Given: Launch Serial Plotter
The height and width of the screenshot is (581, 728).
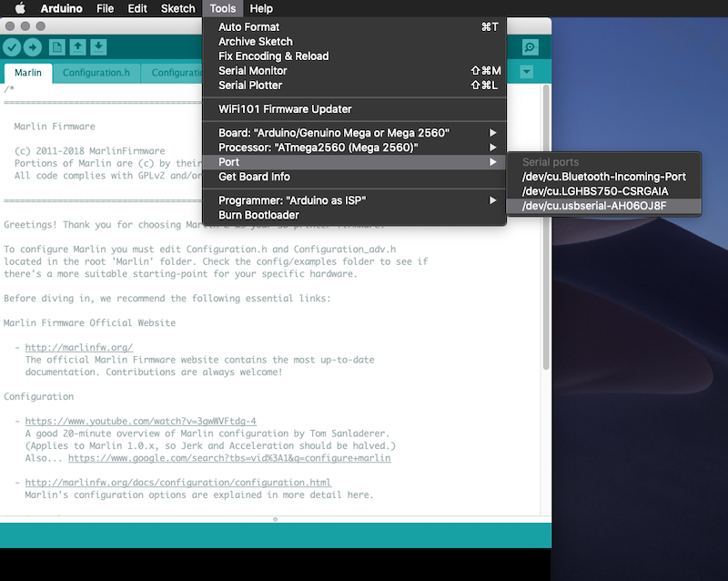Looking at the screenshot, I should (354, 86).
